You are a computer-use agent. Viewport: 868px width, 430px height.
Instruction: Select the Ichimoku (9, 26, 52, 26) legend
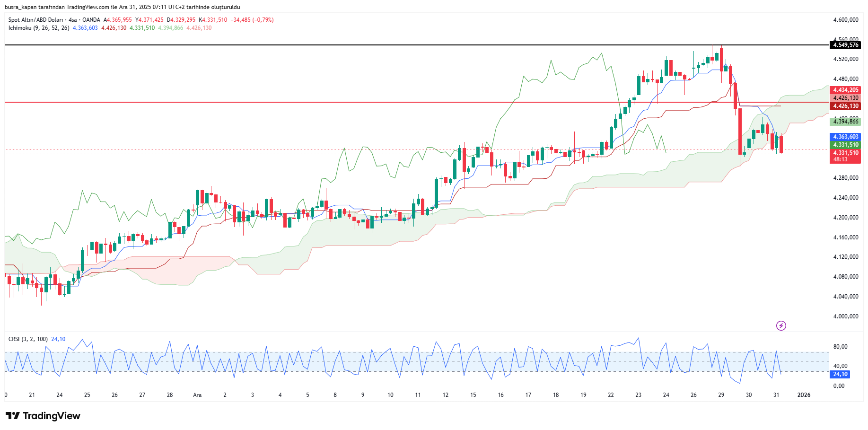coord(39,28)
